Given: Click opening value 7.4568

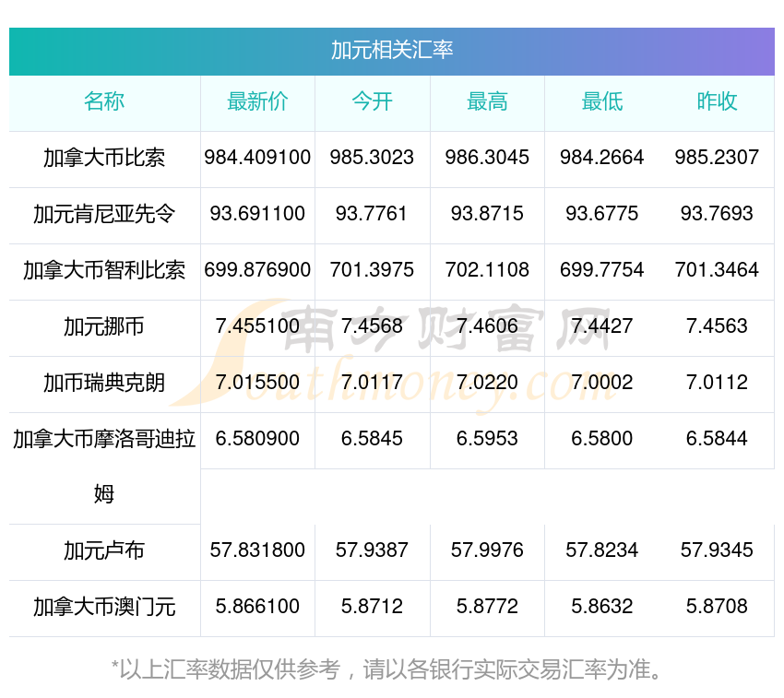Looking at the screenshot, I should click(x=372, y=326).
